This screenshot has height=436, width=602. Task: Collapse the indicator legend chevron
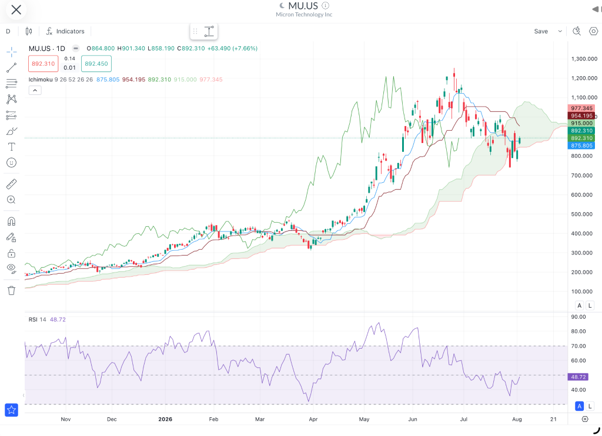(x=35, y=90)
